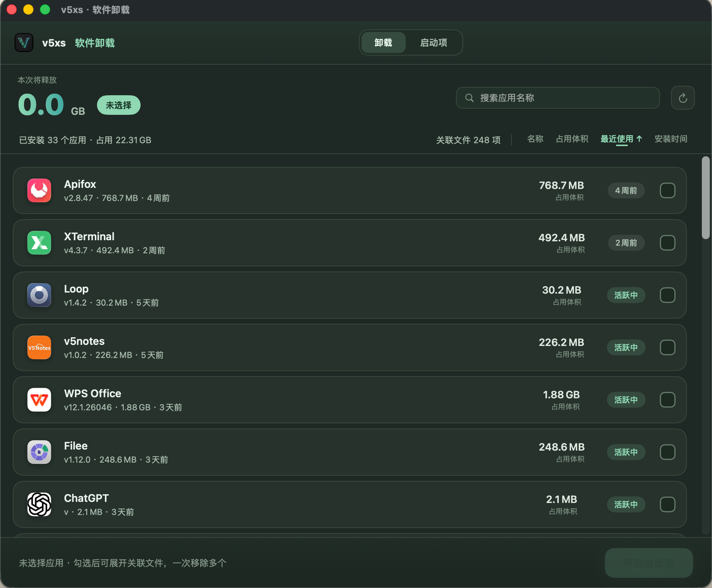Select the ChatGPT row checkbox
The height and width of the screenshot is (588, 712).
tap(667, 504)
